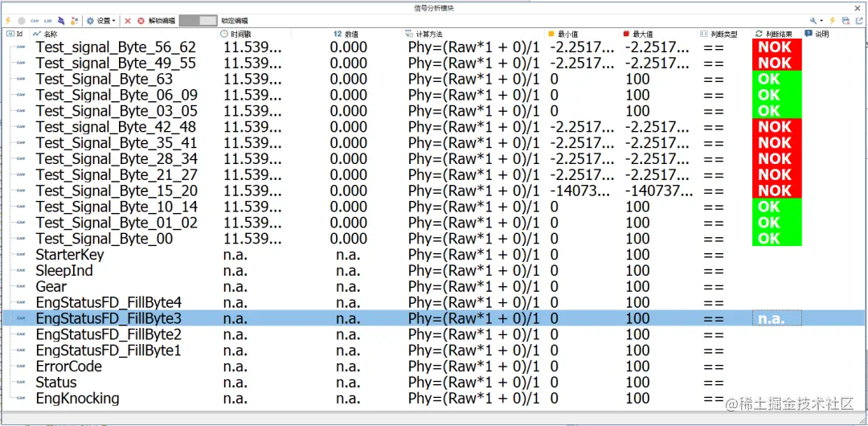Click the window-with-red-x icon at right
Screen dimensions: 868x426
click(845, 21)
